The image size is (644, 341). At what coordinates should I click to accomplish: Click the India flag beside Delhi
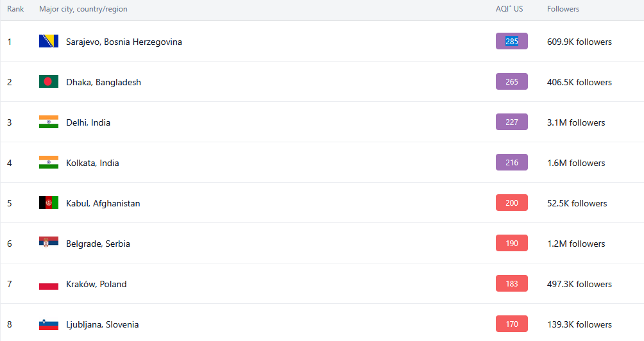[x=49, y=122]
